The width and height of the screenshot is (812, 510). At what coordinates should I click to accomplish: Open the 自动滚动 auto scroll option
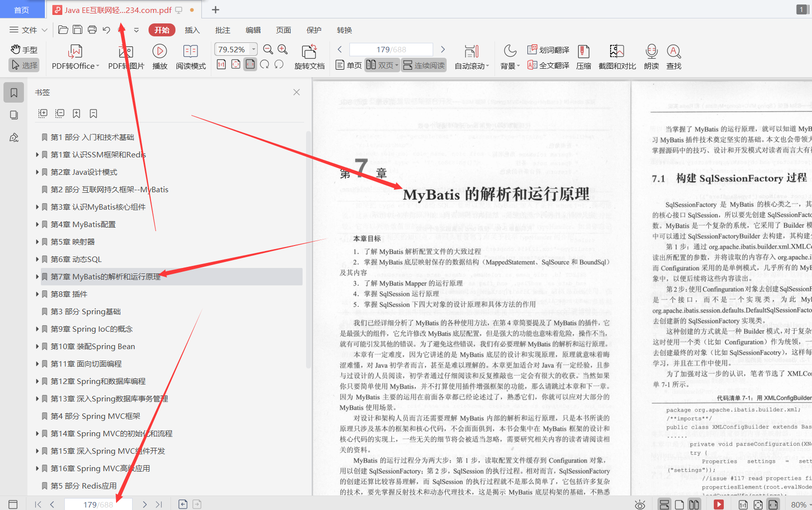pyautogui.click(x=472, y=57)
